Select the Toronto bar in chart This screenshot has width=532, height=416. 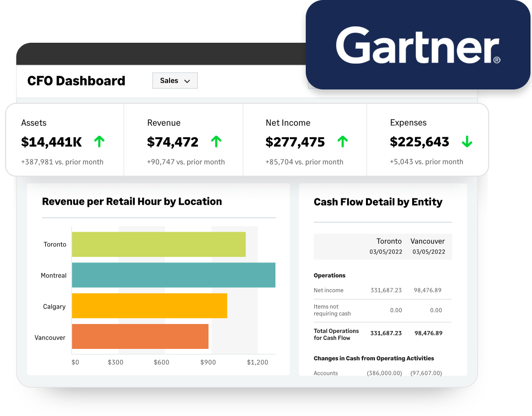[159, 245]
